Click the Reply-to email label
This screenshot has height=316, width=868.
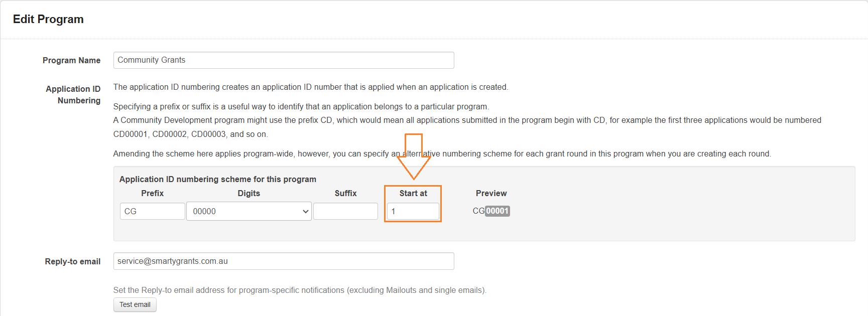(73, 261)
